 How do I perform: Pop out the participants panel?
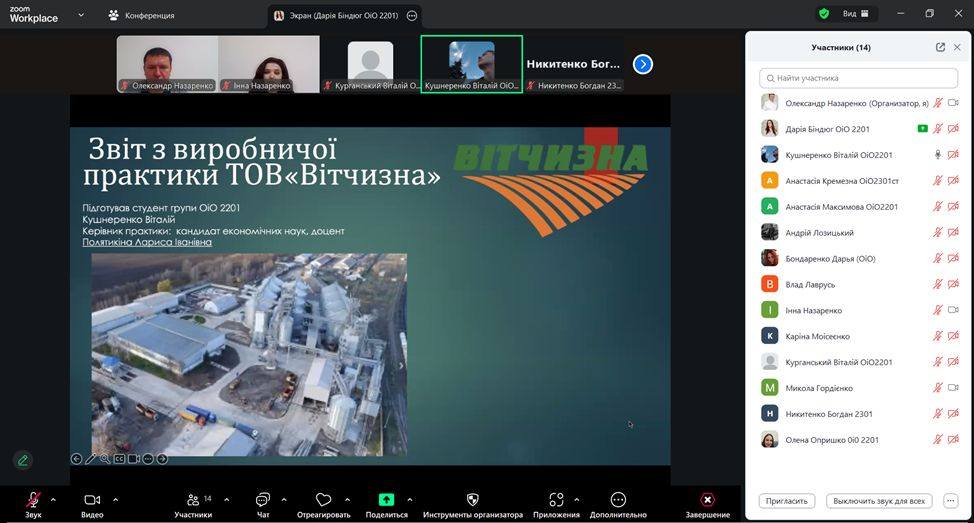pyautogui.click(x=940, y=47)
